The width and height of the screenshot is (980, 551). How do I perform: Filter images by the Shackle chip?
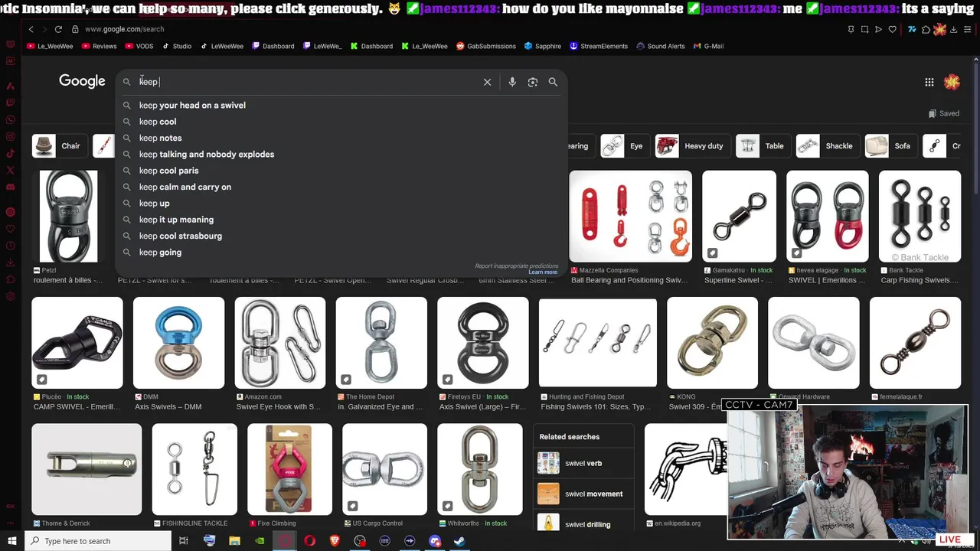tap(827, 146)
